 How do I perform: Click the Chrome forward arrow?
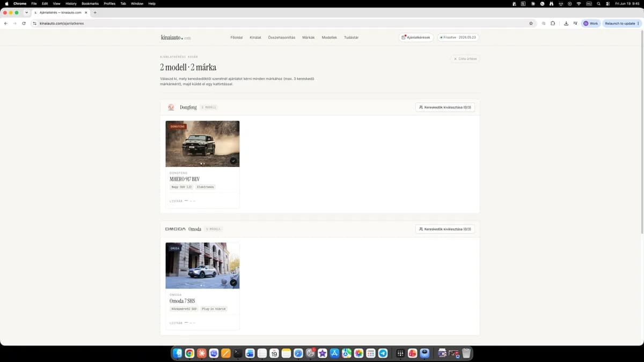(14, 24)
